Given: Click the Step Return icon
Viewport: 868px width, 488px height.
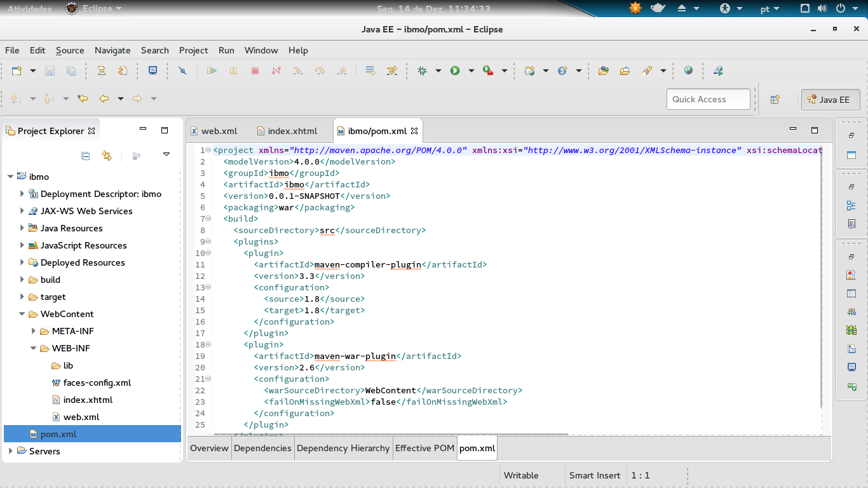Looking at the screenshot, I should [x=342, y=71].
